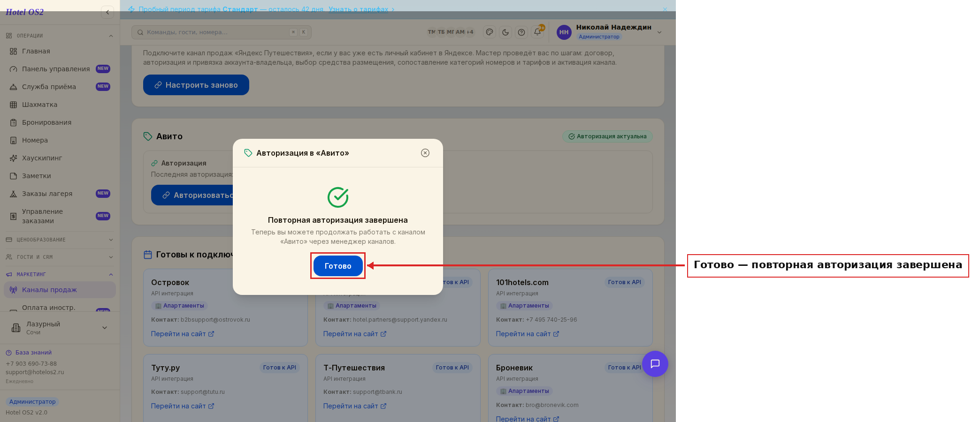This screenshot has height=422, width=980.
Task: Go to Заказы лагеря
Action: (60, 194)
